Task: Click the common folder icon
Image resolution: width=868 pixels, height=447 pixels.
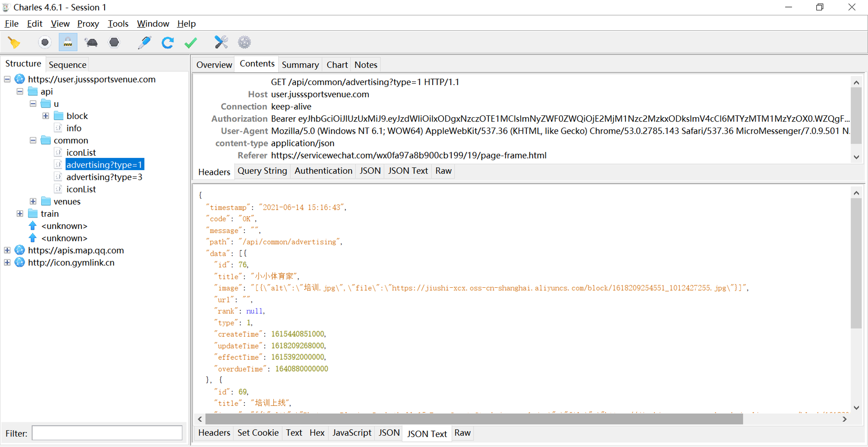Action: click(46, 141)
